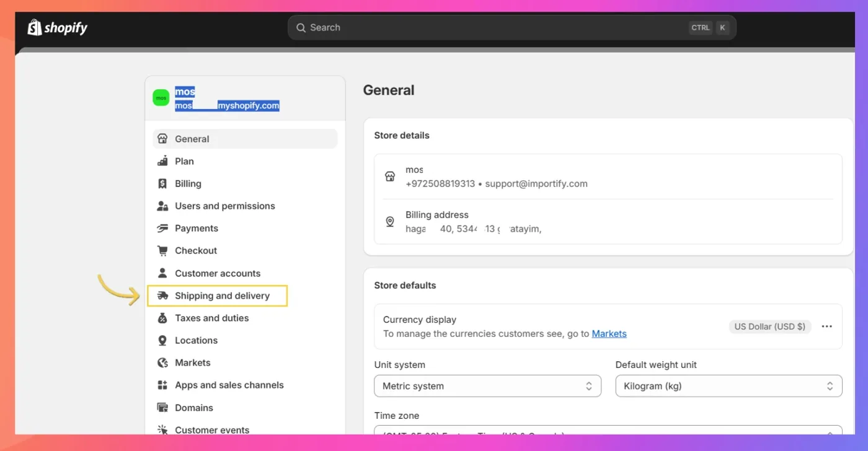
Task: Open Locations settings
Action: click(x=245, y=340)
